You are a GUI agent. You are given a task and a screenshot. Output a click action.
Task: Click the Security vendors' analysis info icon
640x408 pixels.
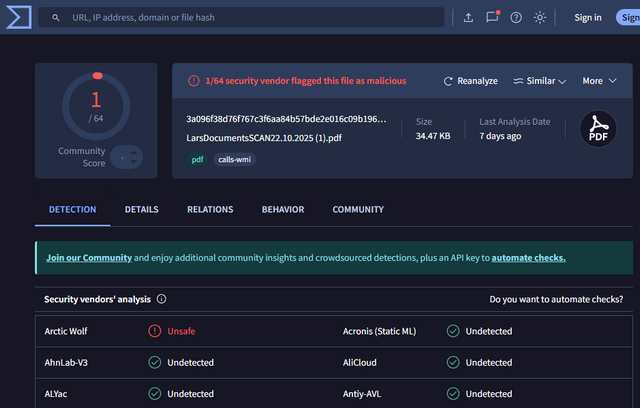point(162,299)
